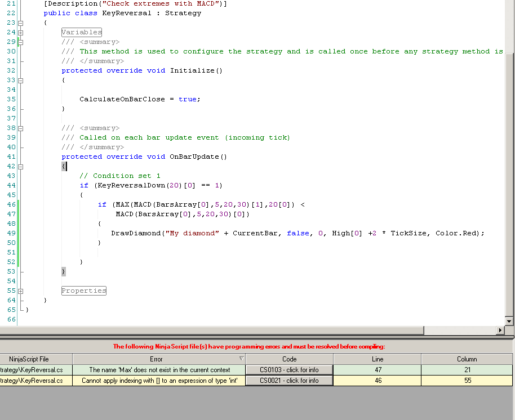515x420 pixels.
Task: Click column value 55 in error table
Action: (x=467, y=381)
